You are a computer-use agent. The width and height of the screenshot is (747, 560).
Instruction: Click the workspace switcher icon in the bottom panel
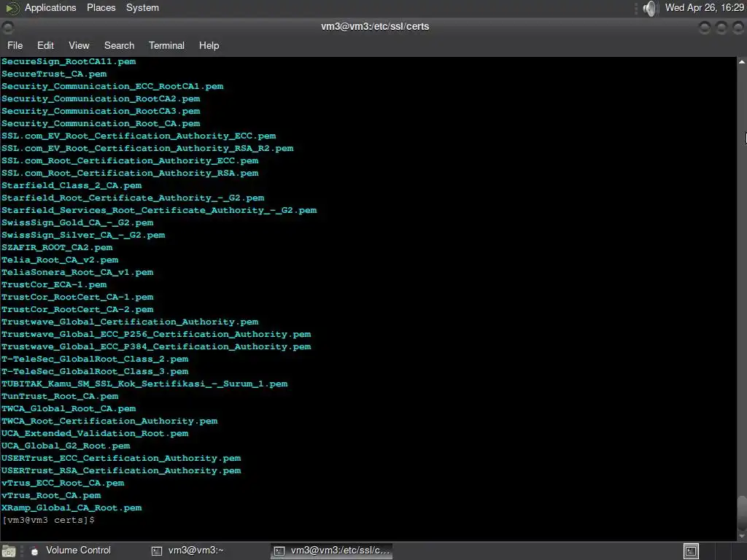coord(691,551)
